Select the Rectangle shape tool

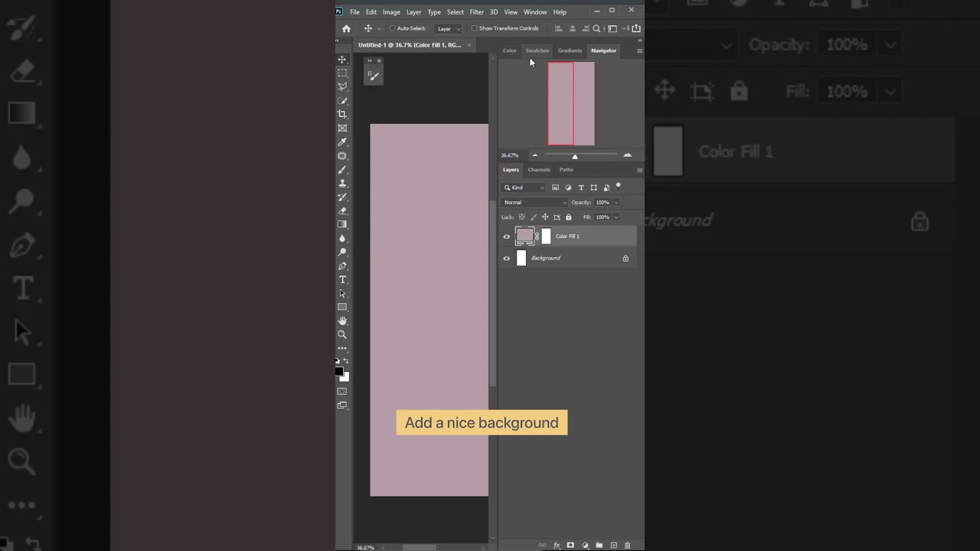342,308
